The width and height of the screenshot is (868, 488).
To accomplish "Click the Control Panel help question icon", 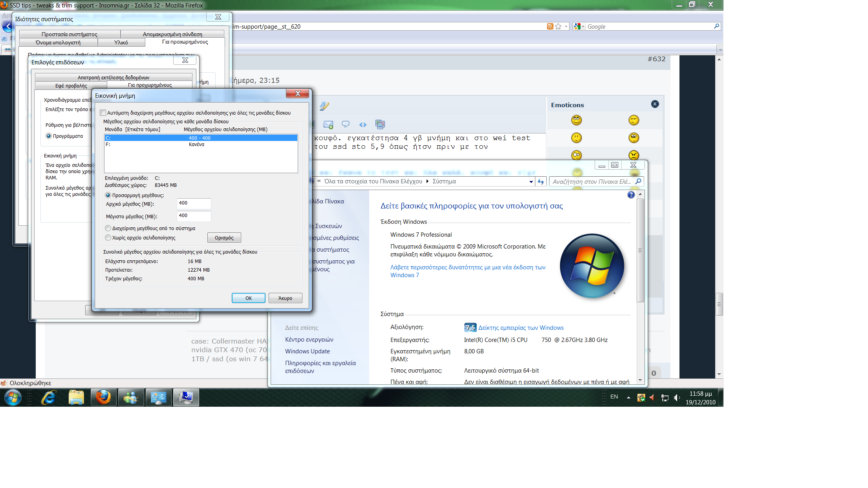I will pos(631,195).
